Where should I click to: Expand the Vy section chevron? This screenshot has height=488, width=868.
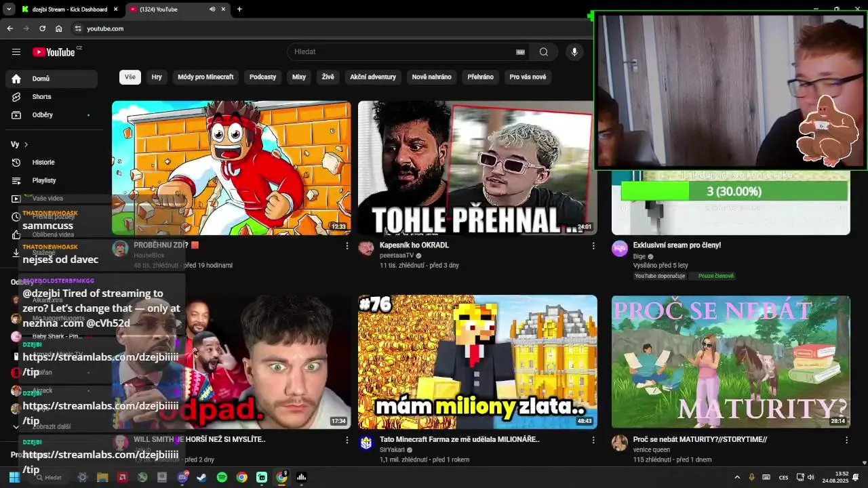(26, 144)
